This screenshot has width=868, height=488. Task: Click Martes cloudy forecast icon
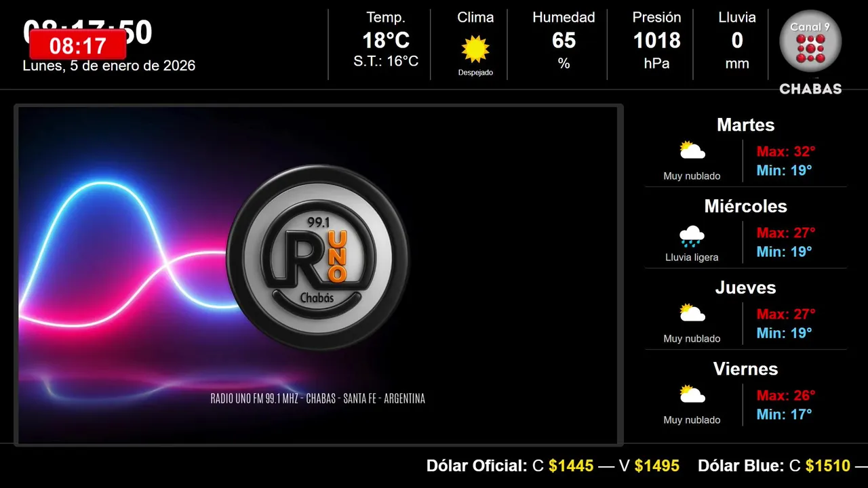692,150
